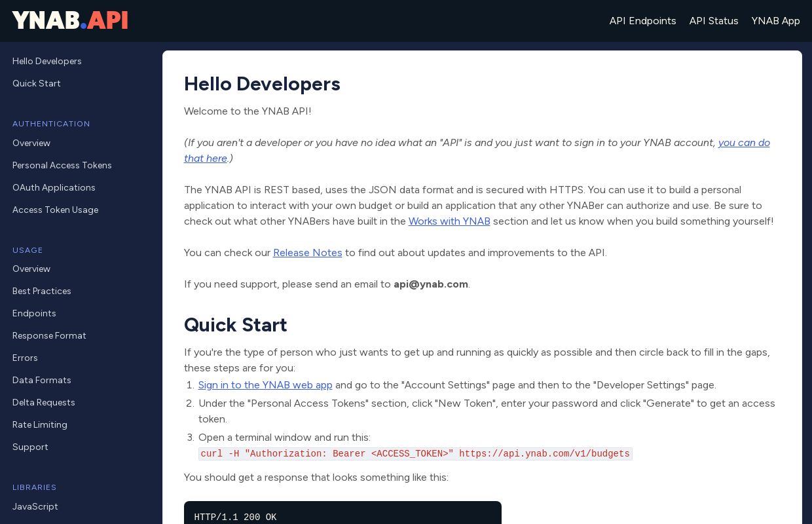The image size is (812, 524).
Task: Go to Support in the sidebar
Action: click(x=30, y=447)
